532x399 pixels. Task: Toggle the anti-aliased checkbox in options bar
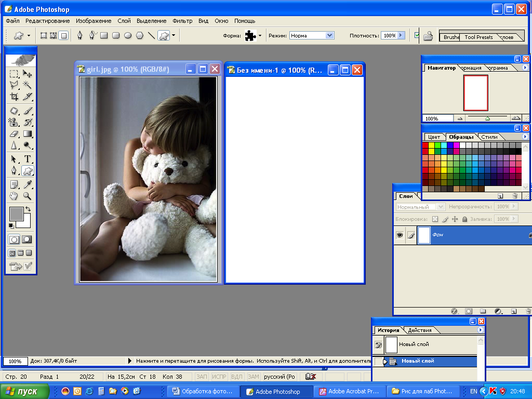pyautogui.click(x=417, y=35)
